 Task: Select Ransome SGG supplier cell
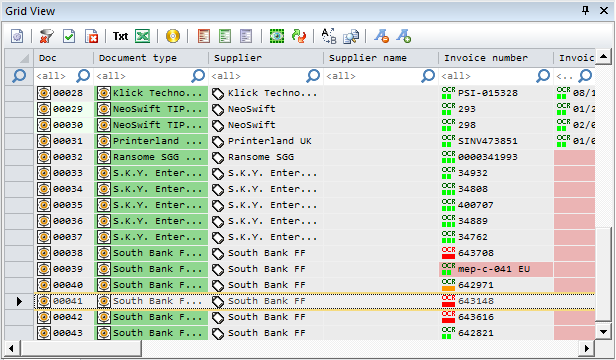point(266,157)
